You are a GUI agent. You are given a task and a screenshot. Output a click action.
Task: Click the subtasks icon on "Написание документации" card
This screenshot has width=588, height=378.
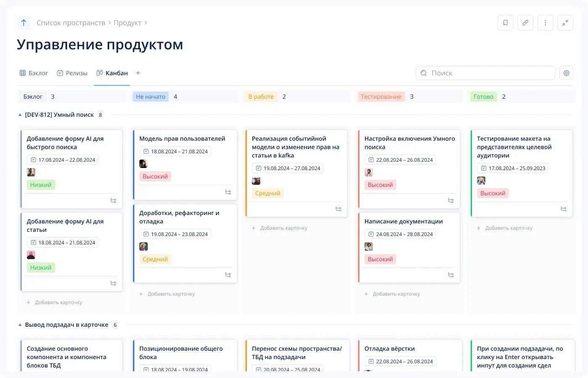[451, 275]
